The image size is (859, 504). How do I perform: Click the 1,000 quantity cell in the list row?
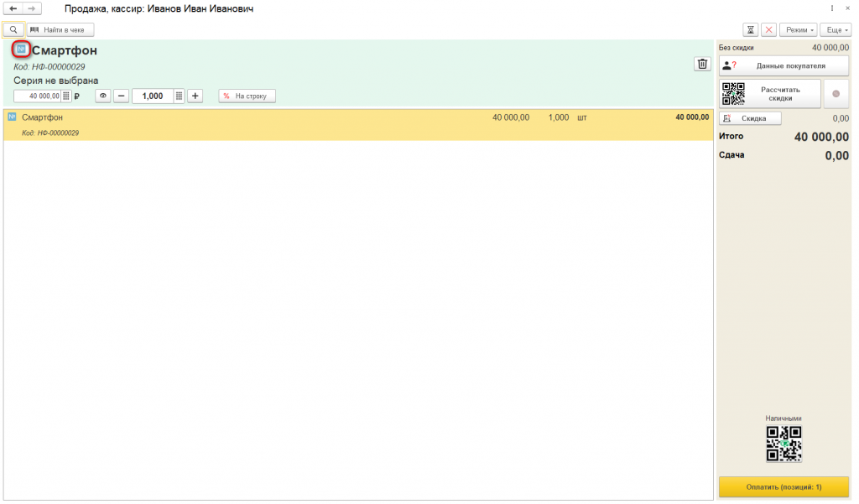559,117
